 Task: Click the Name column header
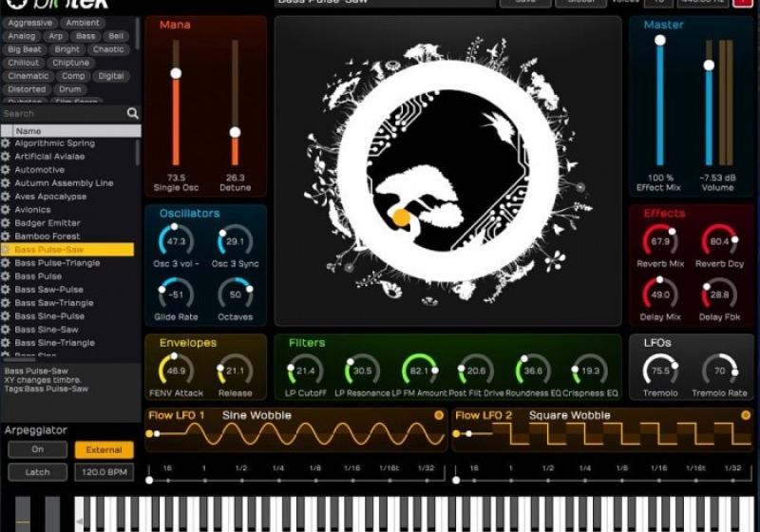tap(71, 131)
